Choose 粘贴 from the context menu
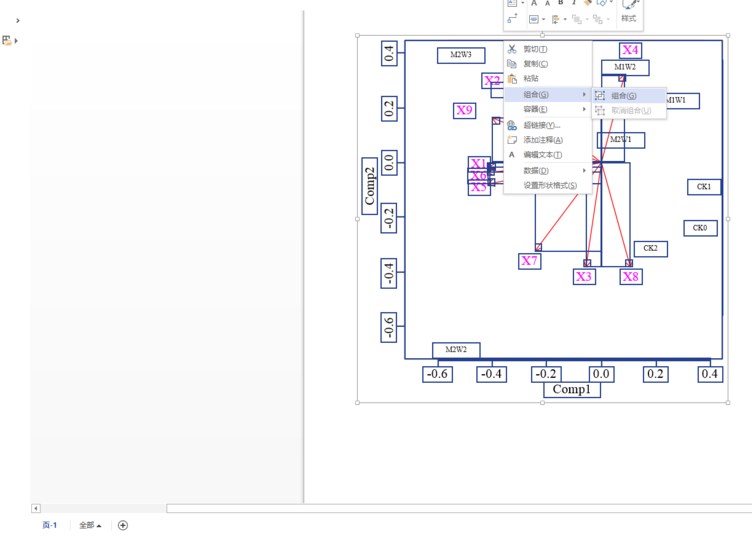 pyautogui.click(x=548, y=79)
